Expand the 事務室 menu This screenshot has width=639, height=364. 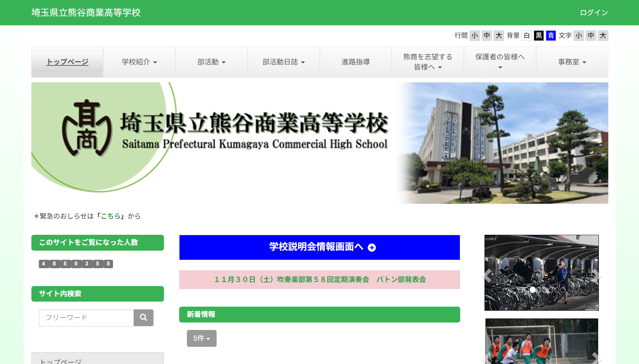[x=572, y=62]
